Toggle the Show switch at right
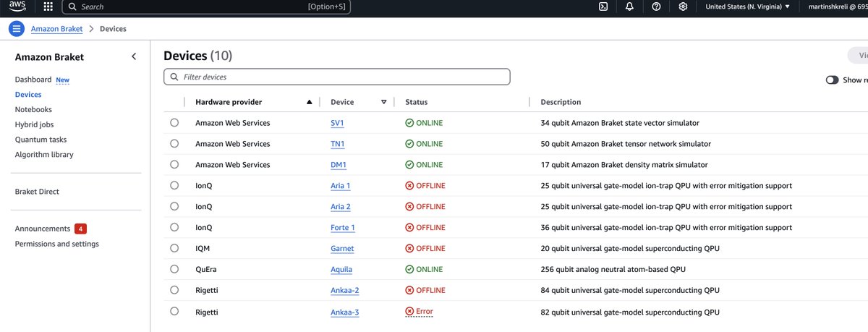Screen dimensions: 868x332 tap(832, 80)
